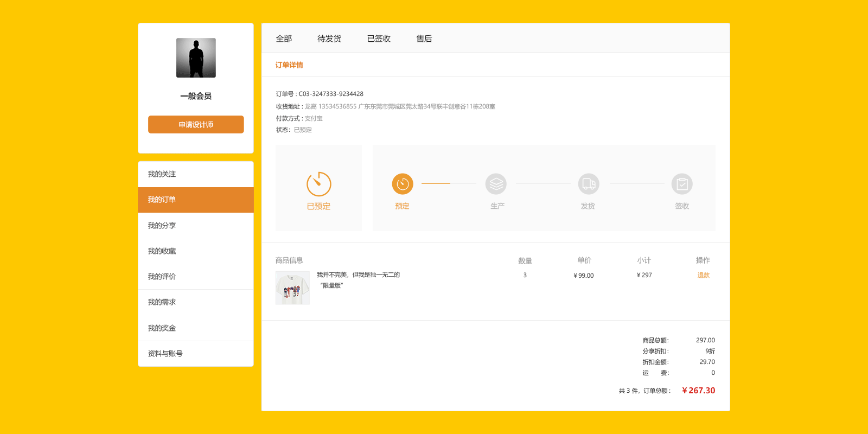868x434 pixels.
Task: Click the 退款 refund link
Action: pos(703,275)
